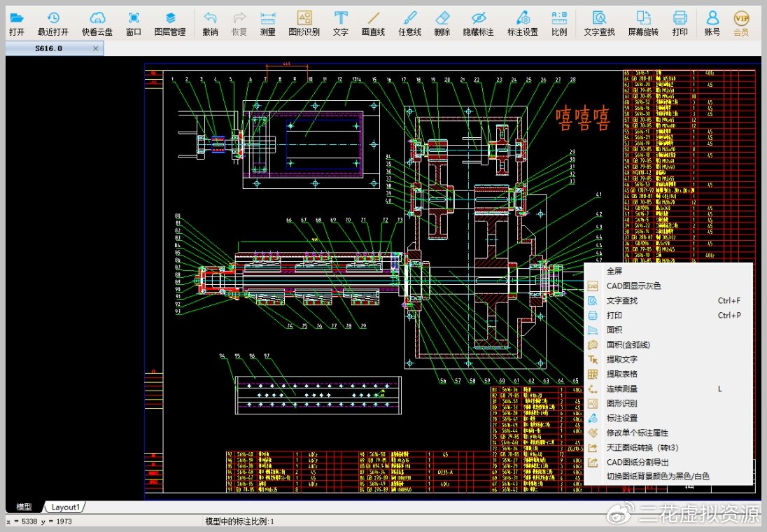Screen dimensions: 767x532
Task: Toggle 隐藏标注 to hide annotations
Action: pyautogui.click(x=479, y=24)
